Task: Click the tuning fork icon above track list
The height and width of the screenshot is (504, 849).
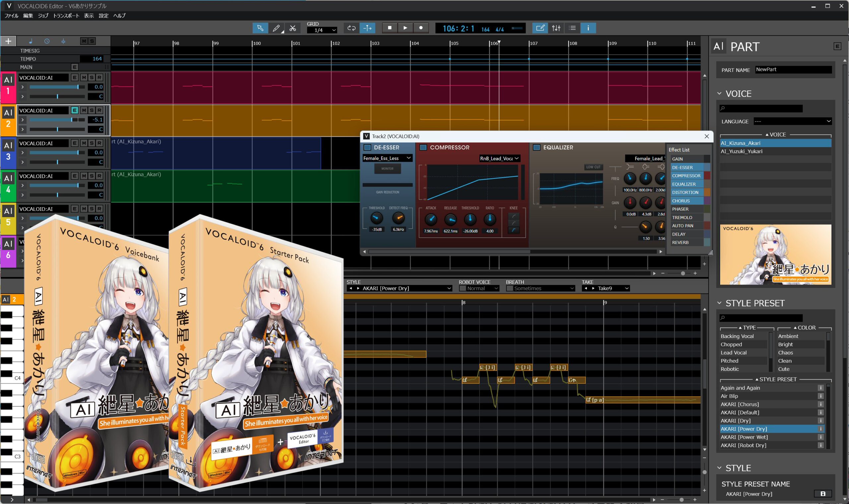Action: click(x=63, y=41)
